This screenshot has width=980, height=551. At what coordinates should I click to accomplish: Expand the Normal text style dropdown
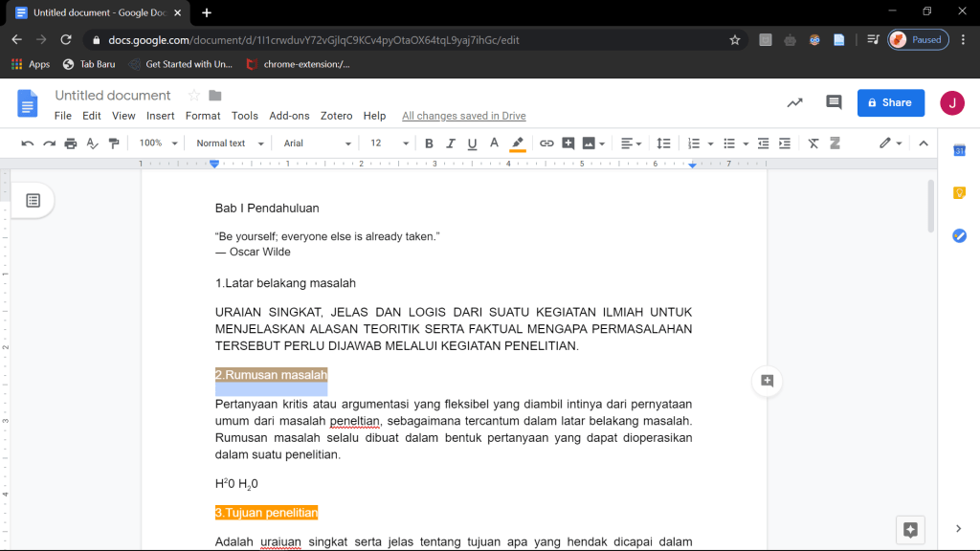coord(228,143)
